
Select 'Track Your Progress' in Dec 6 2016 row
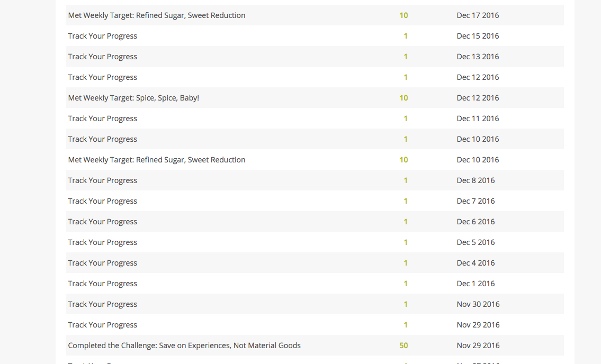102,222
